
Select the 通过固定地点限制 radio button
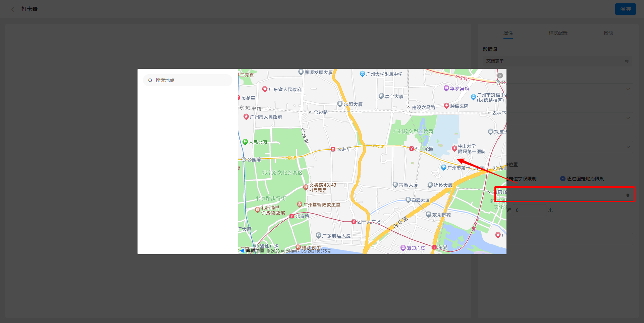click(x=563, y=178)
